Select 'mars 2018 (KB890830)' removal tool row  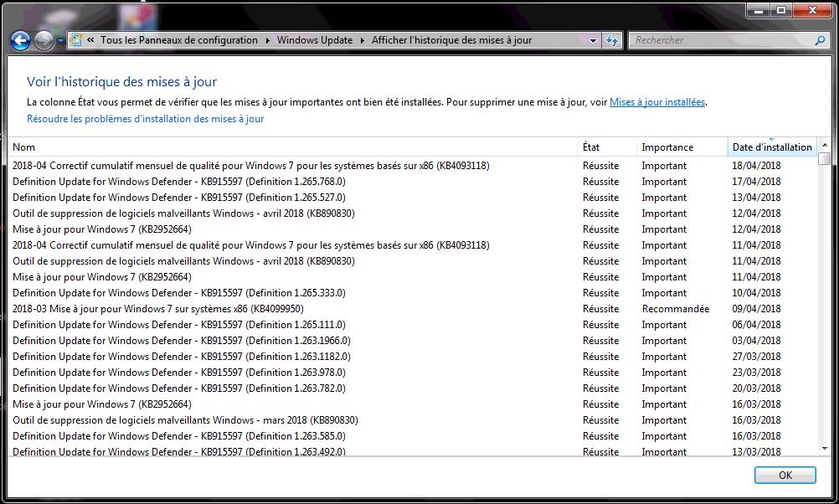(x=412, y=420)
